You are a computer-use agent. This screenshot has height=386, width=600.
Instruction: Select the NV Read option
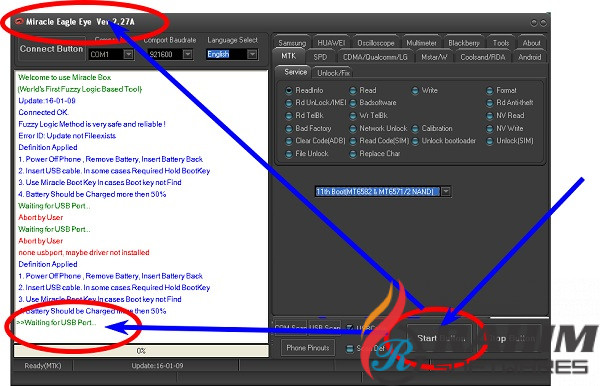click(x=489, y=115)
